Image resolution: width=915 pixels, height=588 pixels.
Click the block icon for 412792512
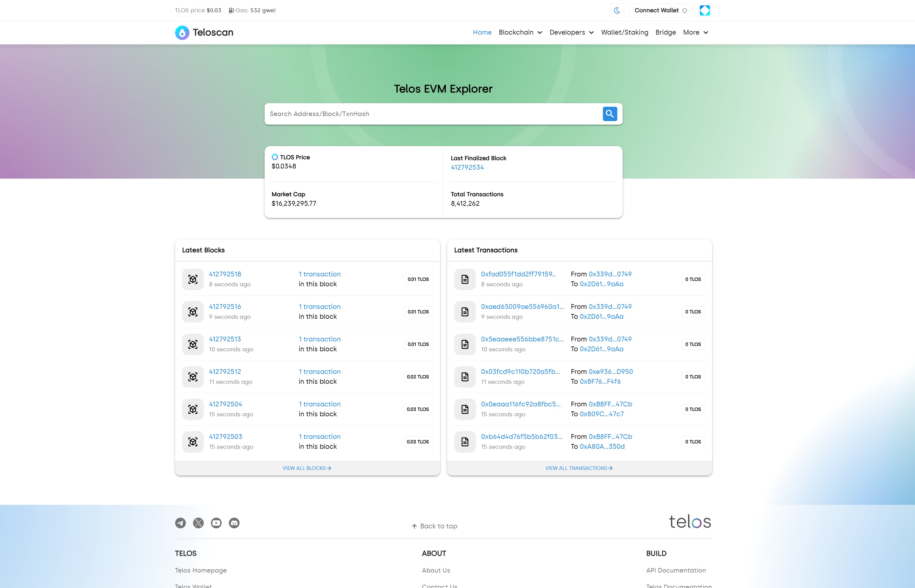point(193,377)
